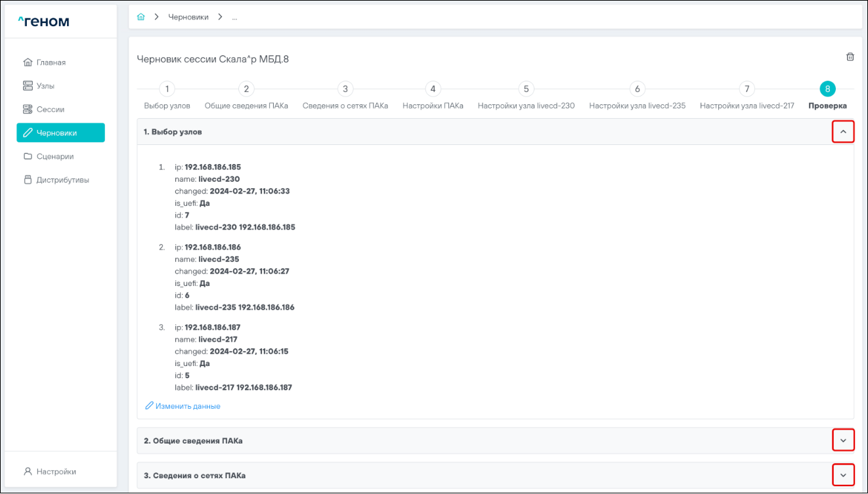This screenshot has height=494, width=868.
Task: Go to step 1 Выбор узлов
Action: coord(167,89)
